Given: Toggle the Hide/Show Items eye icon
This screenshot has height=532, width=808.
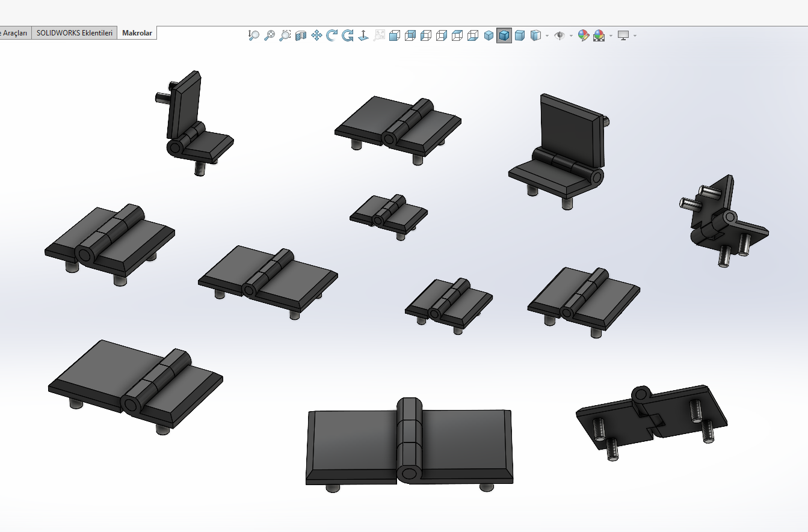Looking at the screenshot, I should [x=560, y=35].
